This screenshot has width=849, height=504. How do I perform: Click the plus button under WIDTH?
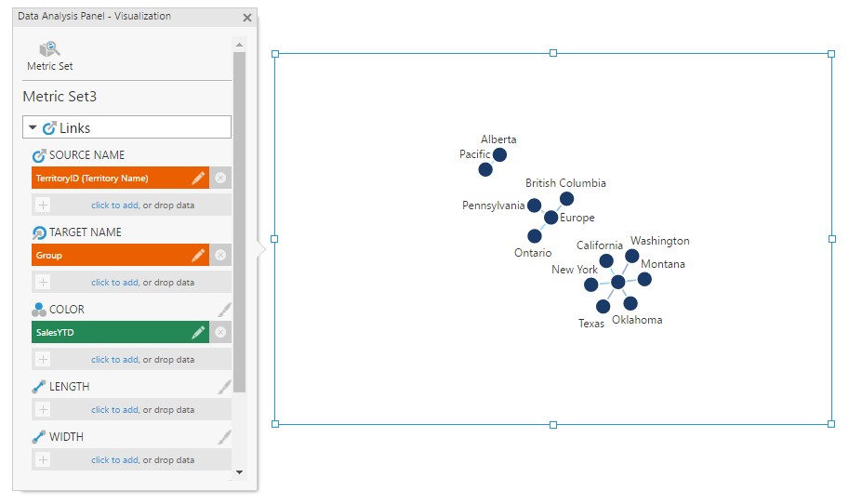point(43,459)
